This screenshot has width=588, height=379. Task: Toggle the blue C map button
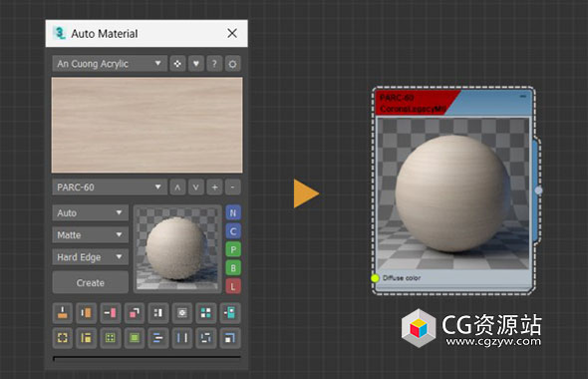coord(233,231)
